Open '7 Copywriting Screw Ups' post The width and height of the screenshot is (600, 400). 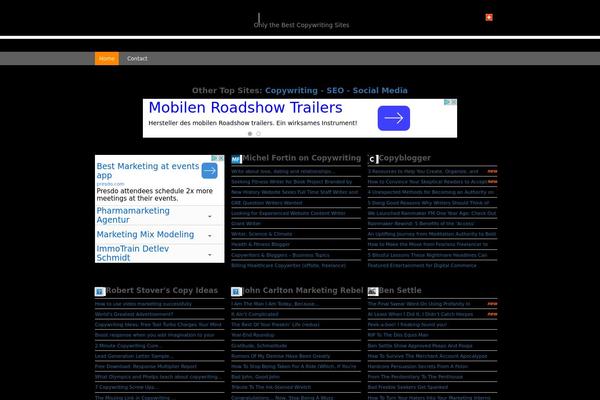tap(126, 387)
